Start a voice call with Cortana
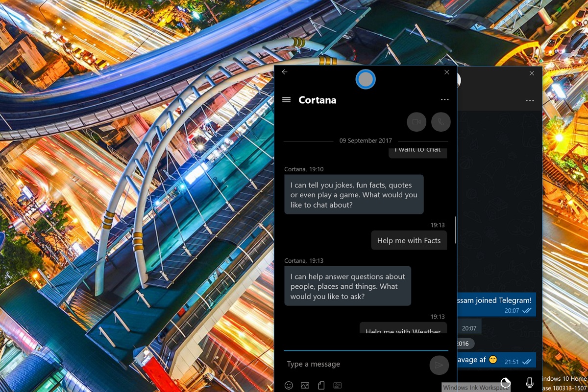The width and height of the screenshot is (588, 392). pos(441,122)
